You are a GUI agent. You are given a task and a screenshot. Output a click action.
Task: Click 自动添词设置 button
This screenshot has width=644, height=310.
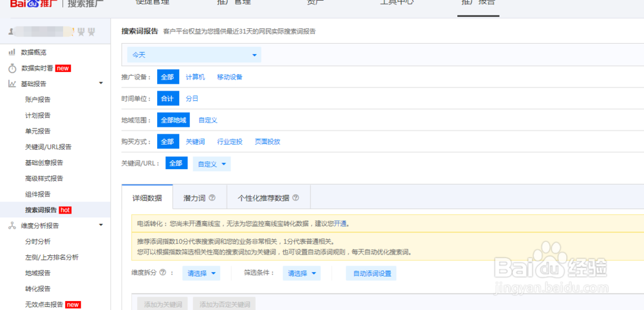[371, 273]
